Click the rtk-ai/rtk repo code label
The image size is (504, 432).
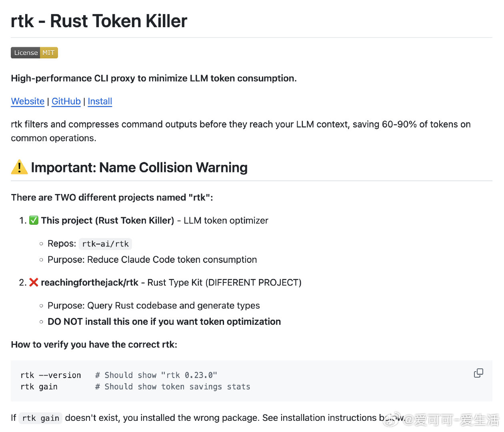click(x=105, y=244)
